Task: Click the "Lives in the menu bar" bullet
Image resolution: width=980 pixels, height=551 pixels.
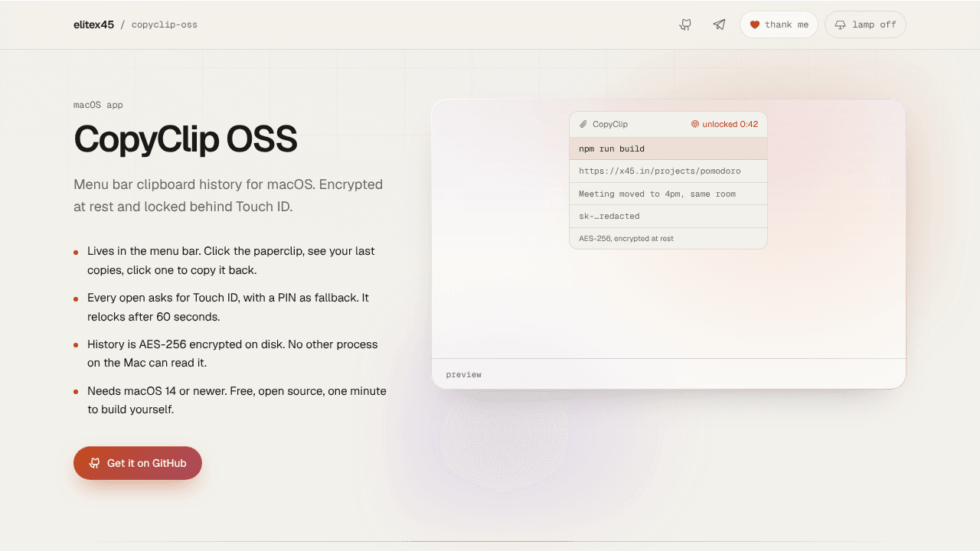Action: [231, 260]
